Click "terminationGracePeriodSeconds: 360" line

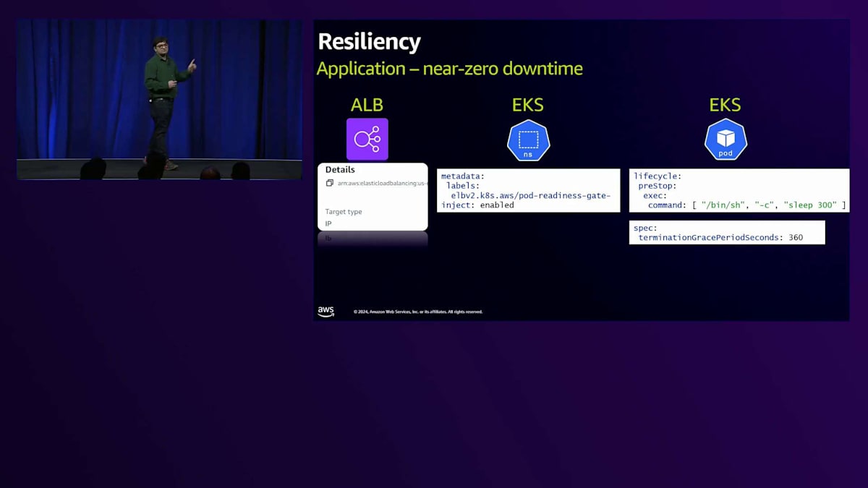click(720, 237)
